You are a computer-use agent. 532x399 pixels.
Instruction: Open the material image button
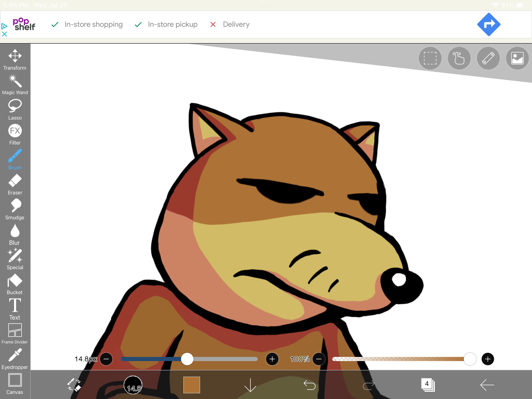point(517,58)
